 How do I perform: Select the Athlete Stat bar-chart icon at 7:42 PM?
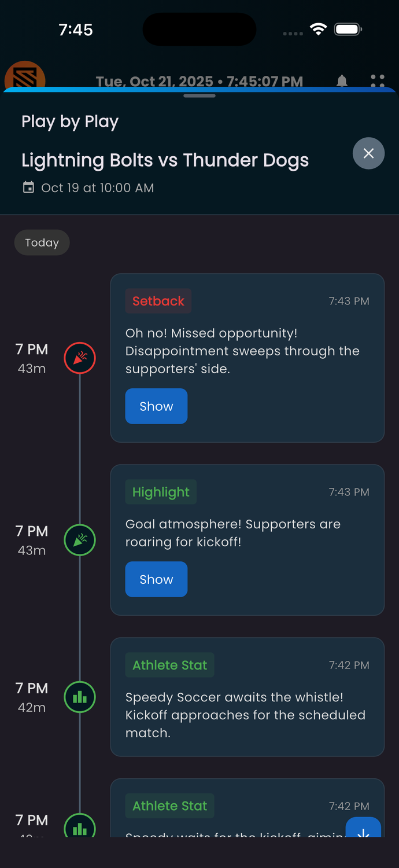coord(80,697)
